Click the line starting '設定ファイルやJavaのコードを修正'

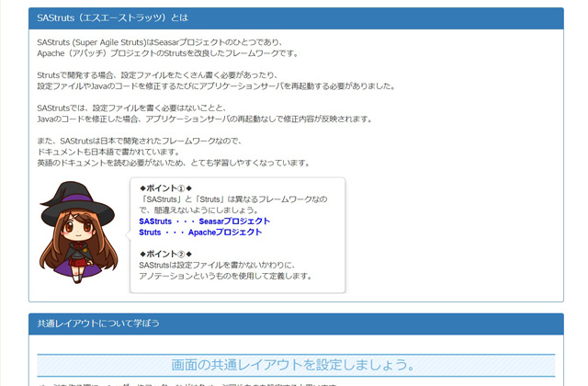tap(216, 85)
